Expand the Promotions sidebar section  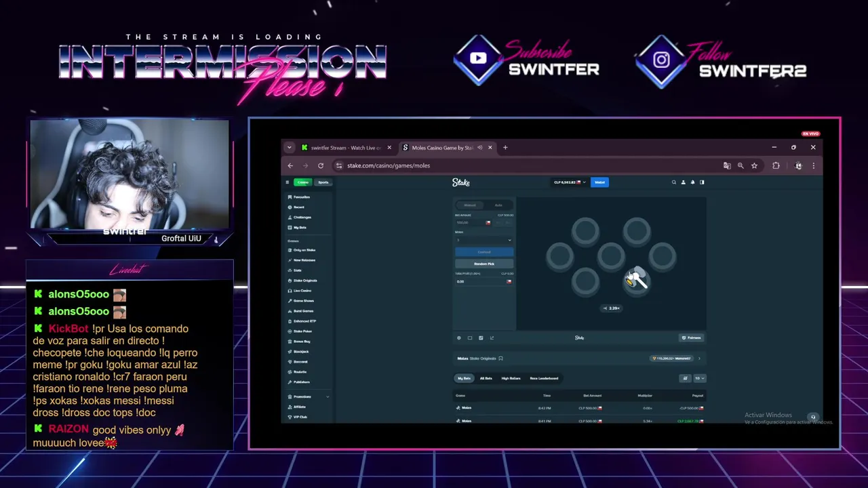coord(309,396)
